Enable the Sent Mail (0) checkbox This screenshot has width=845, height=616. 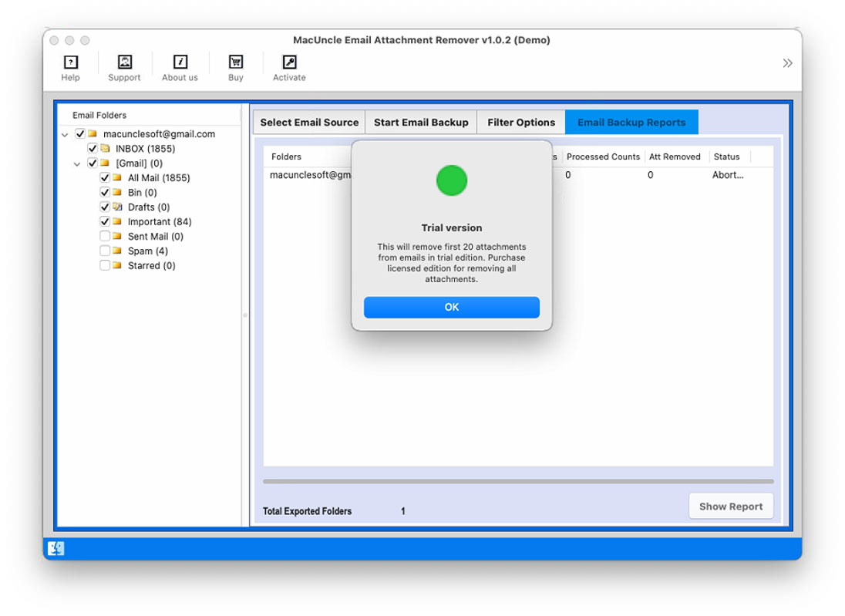click(105, 236)
